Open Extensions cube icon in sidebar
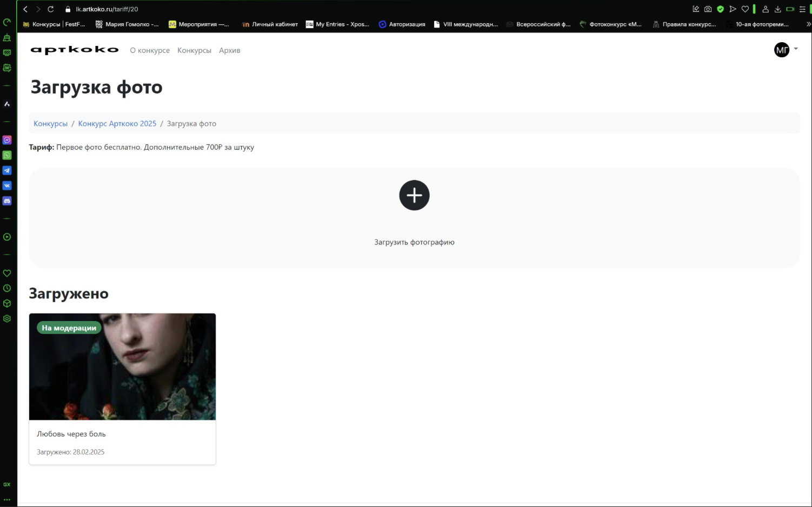This screenshot has width=812, height=507. point(7,303)
